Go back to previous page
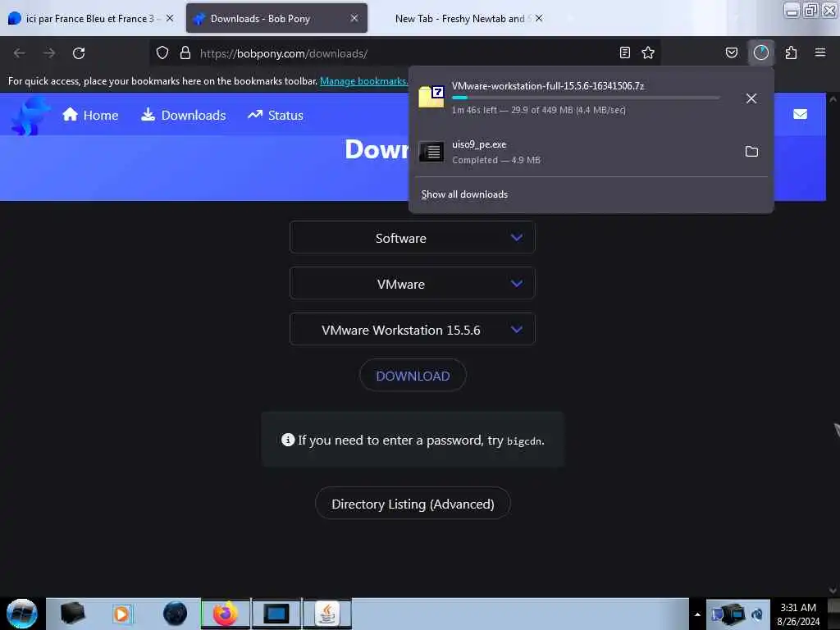The width and height of the screenshot is (840, 630). 20,53
